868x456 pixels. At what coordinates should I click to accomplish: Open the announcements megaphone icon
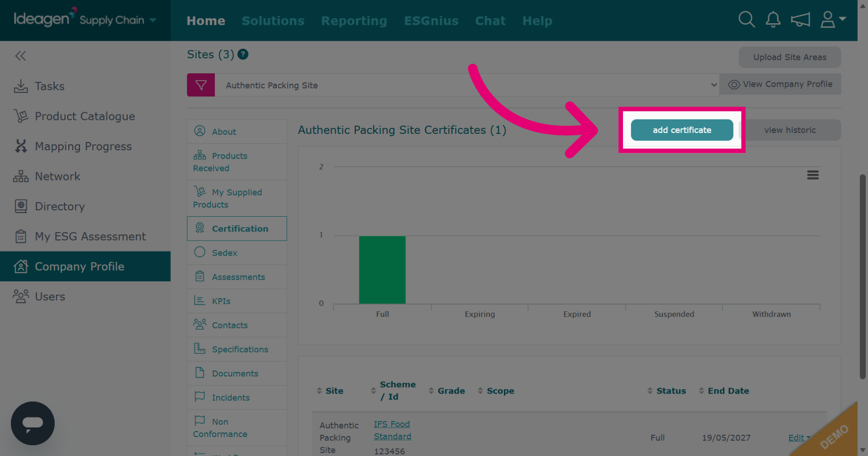point(800,19)
